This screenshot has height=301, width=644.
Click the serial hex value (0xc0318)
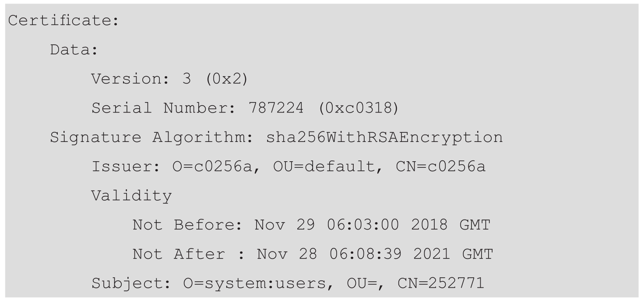356,108
